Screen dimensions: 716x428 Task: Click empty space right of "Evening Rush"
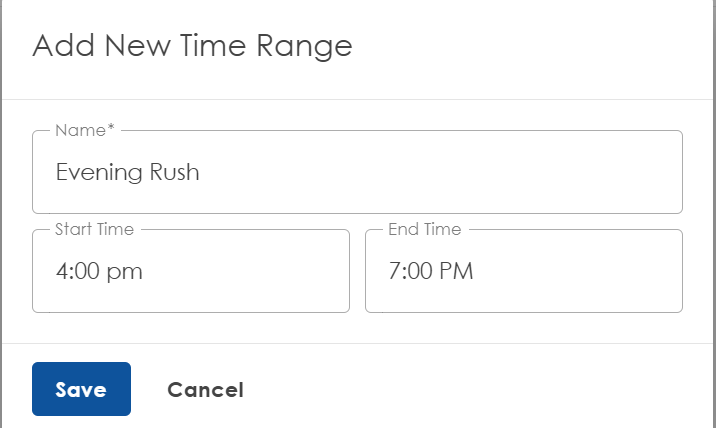click(450, 172)
